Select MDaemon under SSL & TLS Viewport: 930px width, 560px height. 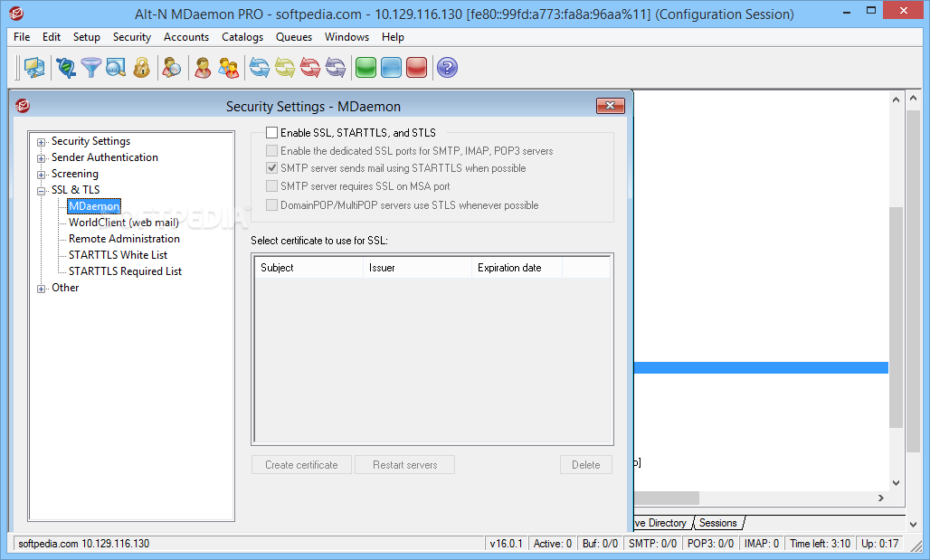click(x=94, y=206)
